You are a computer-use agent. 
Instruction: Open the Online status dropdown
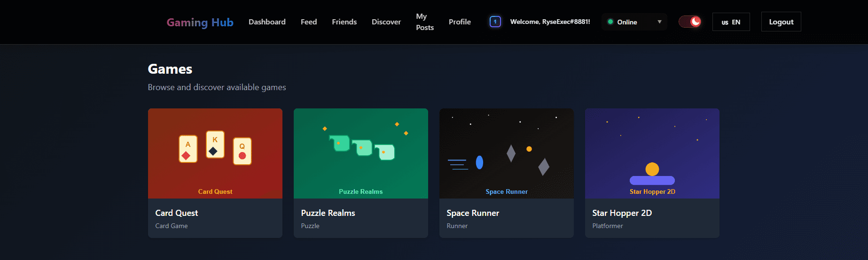pos(633,22)
